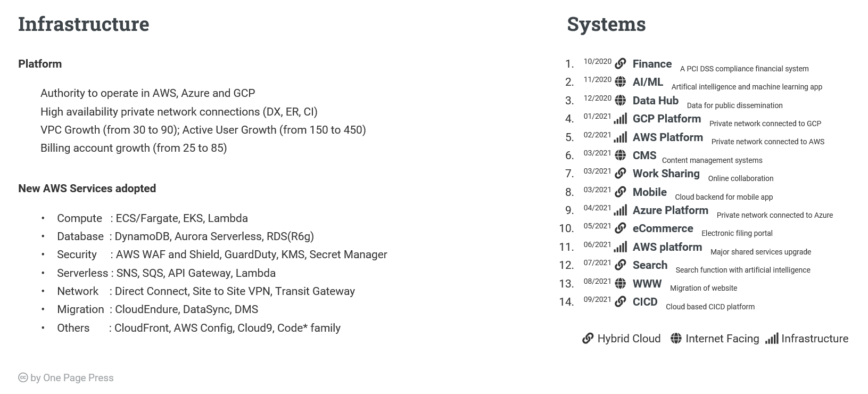Click the "by One Page Press" footer text
This screenshot has width=868, height=394.
[x=72, y=378]
